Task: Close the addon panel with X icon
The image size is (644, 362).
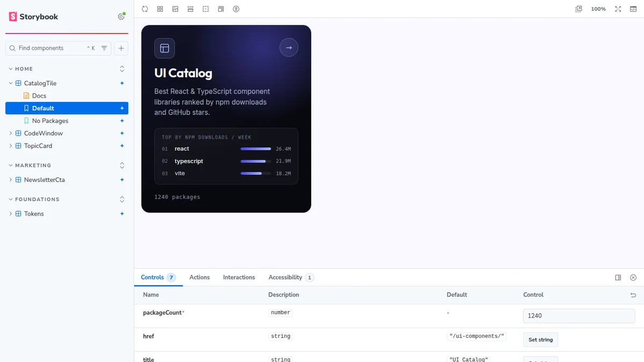Action: [x=633, y=277]
